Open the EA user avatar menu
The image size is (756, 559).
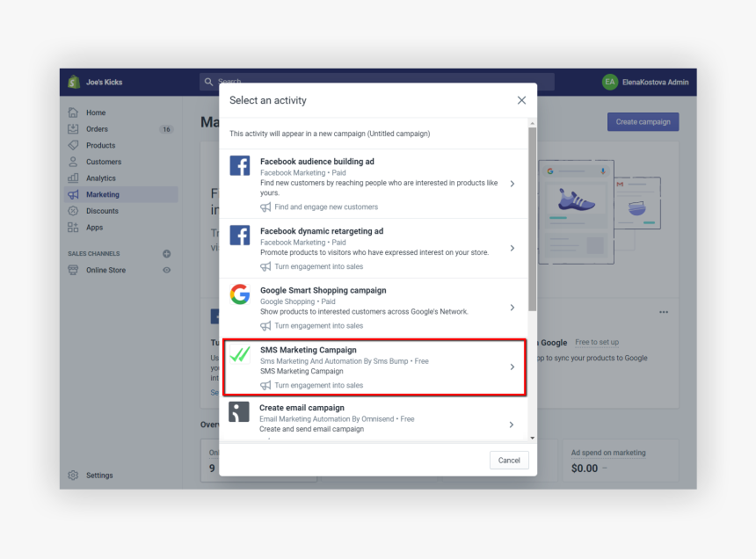coord(610,82)
